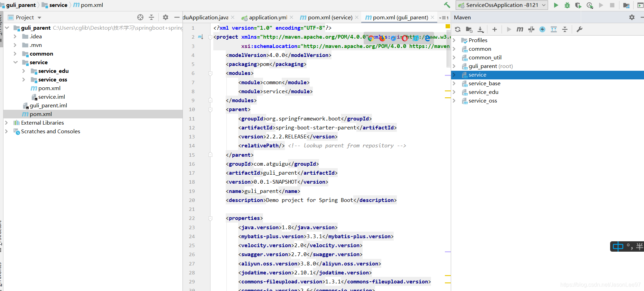The image size is (644, 291).
Task: Open Maven settings wrench icon
Action: click(579, 29)
